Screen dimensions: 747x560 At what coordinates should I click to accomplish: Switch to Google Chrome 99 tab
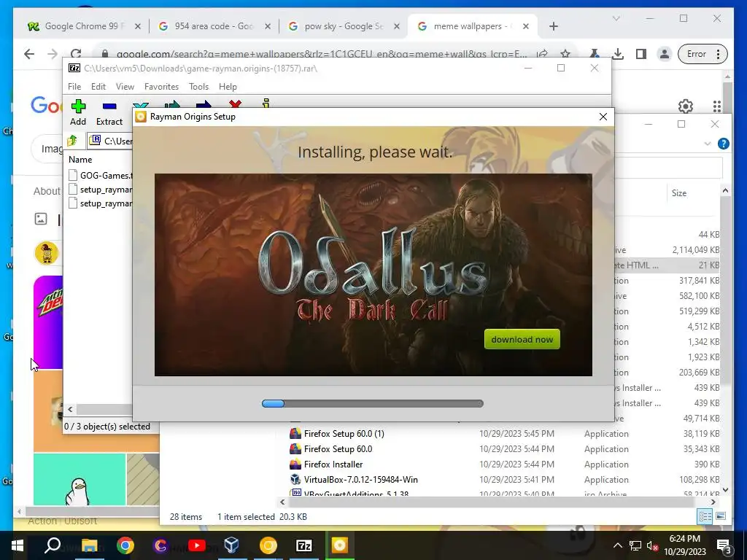tap(83, 26)
